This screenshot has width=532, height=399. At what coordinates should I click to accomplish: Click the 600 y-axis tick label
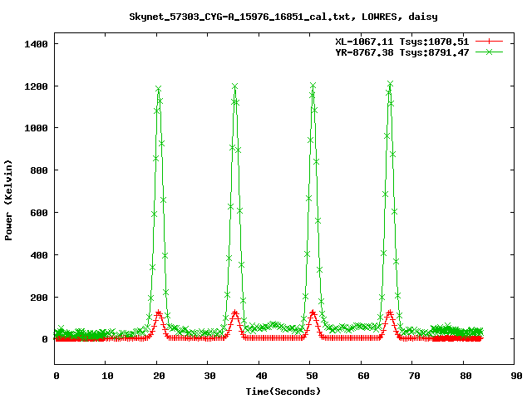point(39,213)
